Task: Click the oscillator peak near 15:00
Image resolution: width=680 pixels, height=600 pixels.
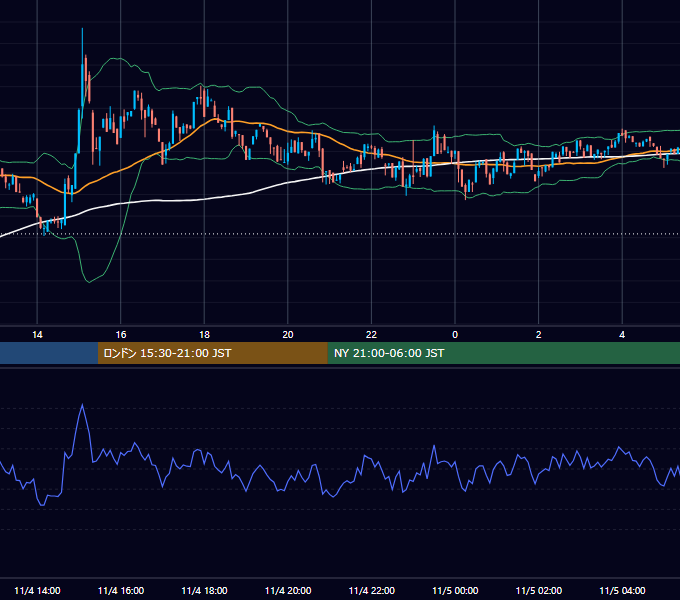Action: (x=82, y=405)
